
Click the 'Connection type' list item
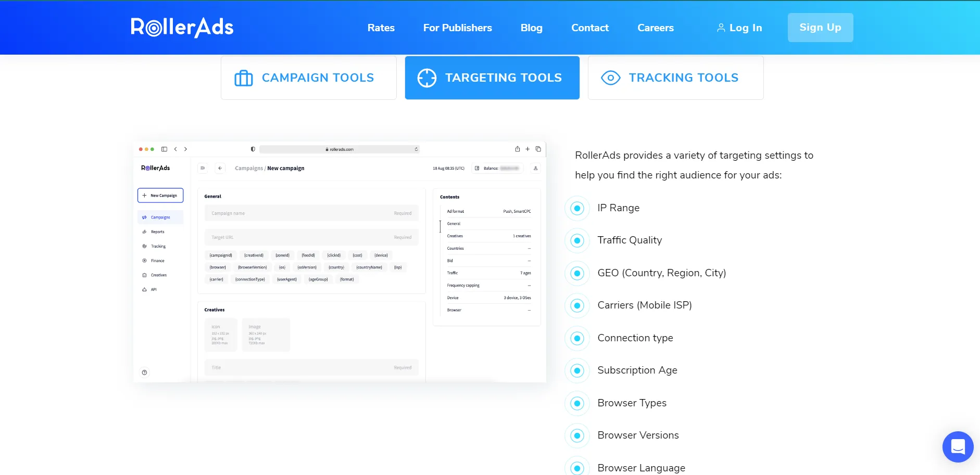click(635, 338)
